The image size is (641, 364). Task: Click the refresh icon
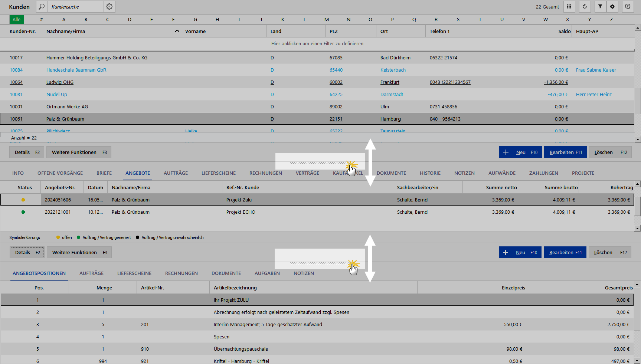tap(585, 7)
